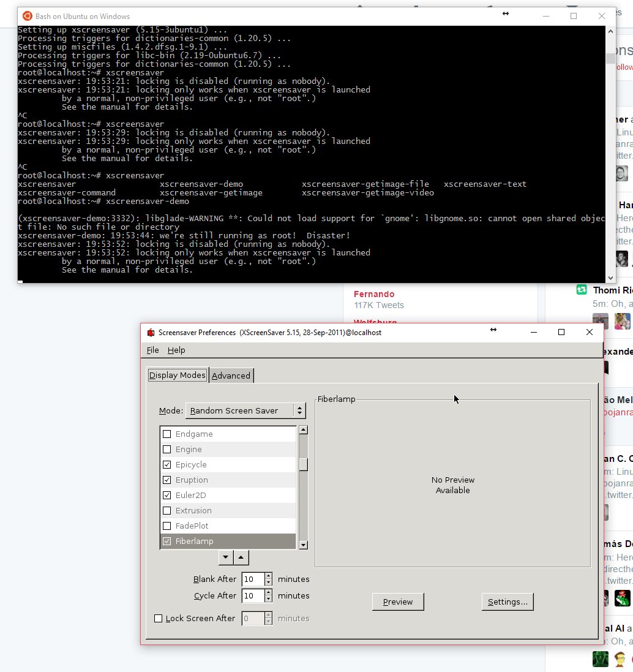Decrease the Cycle After minutes value
This screenshot has width=633, height=672.
[x=268, y=599]
